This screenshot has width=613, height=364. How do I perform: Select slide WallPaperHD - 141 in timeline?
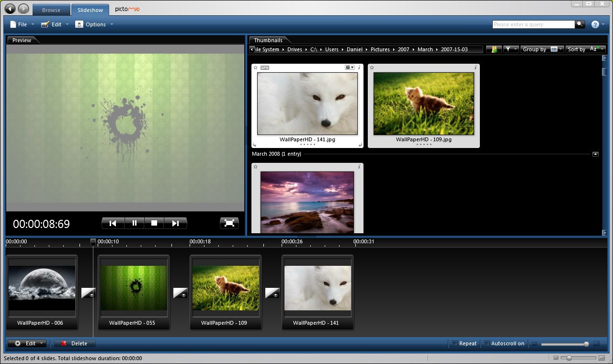pyautogui.click(x=318, y=292)
